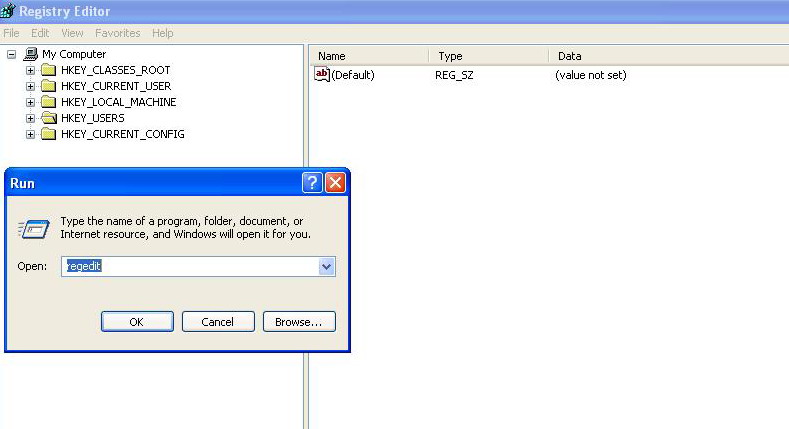Screen dimensions: 789x429
Task: Open the Favorites menu
Action: click(x=117, y=33)
